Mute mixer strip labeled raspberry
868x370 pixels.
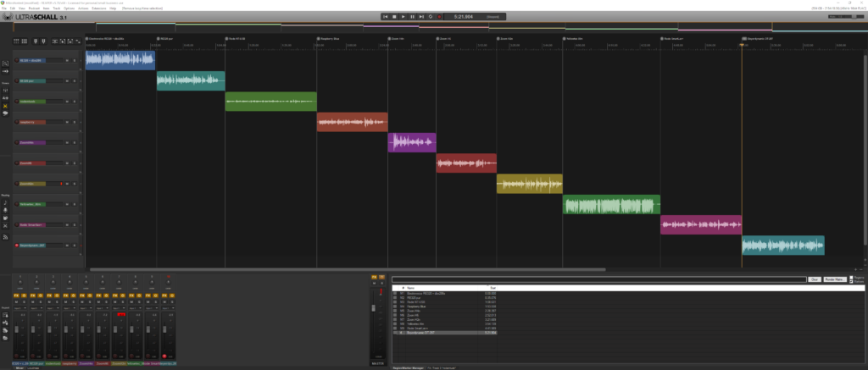tap(66, 302)
